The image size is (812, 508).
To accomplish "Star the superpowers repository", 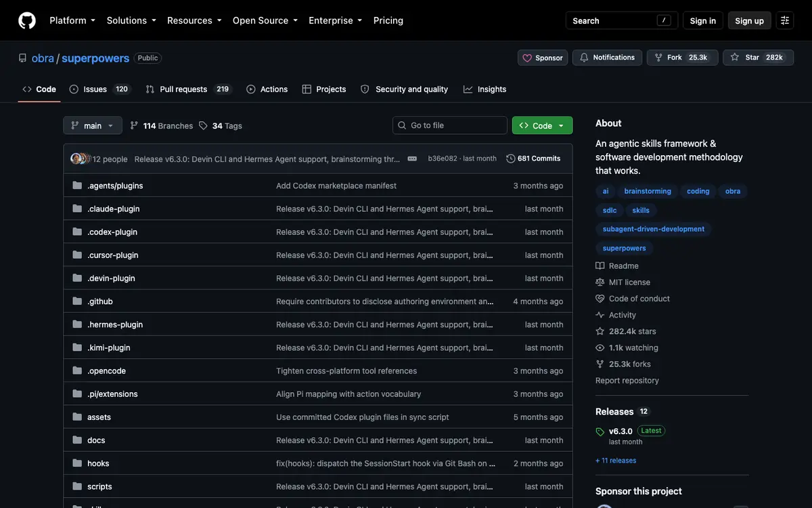I will (x=758, y=58).
